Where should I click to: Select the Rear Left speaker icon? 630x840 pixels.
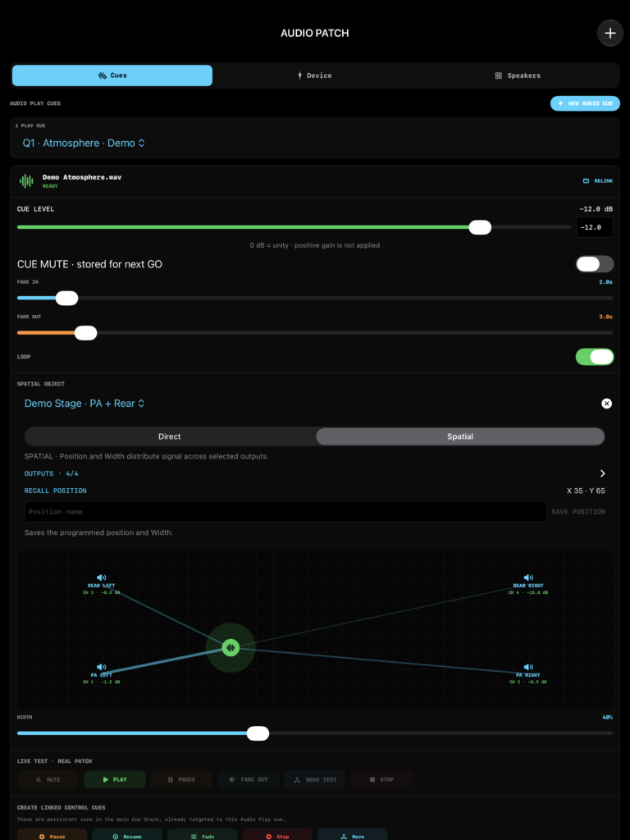pos(101,577)
